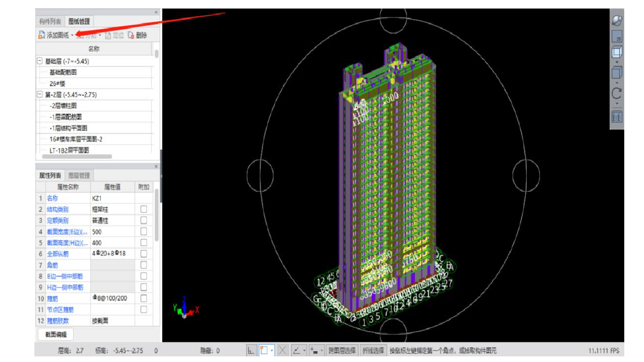Click the 折线选择 button in the status bar

tap(373, 351)
